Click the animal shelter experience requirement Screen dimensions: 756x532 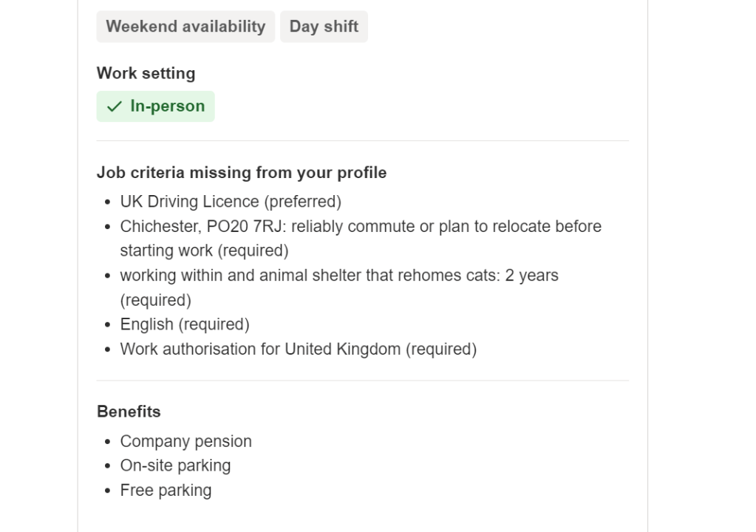click(x=339, y=276)
